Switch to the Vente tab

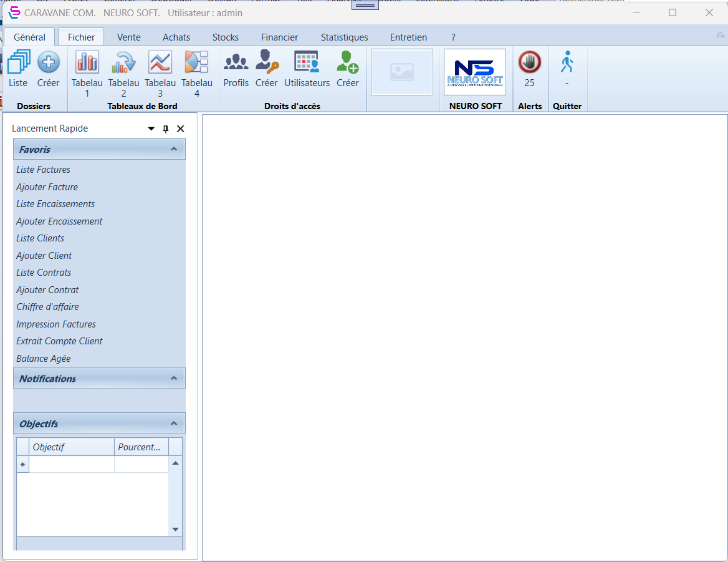[x=129, y=37]
